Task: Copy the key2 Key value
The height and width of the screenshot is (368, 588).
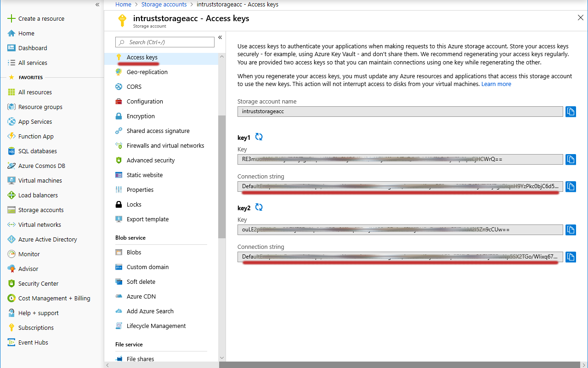Action: pyautogui.click(x=571, y=230)
